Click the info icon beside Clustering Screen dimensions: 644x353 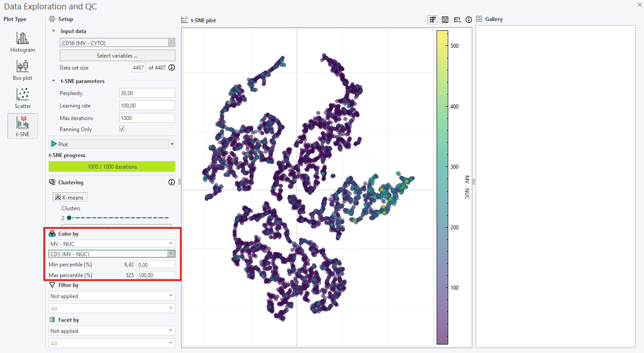tap(172, 182)
